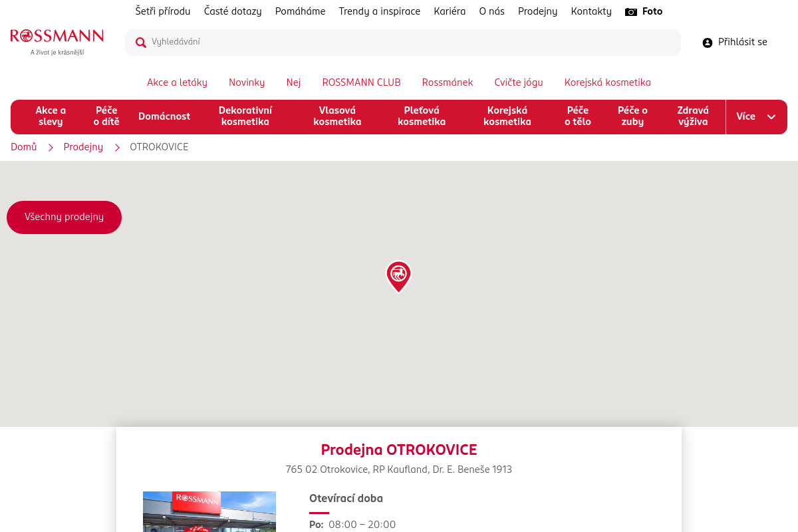Open Pomáháme link

[x=301, y=11]
